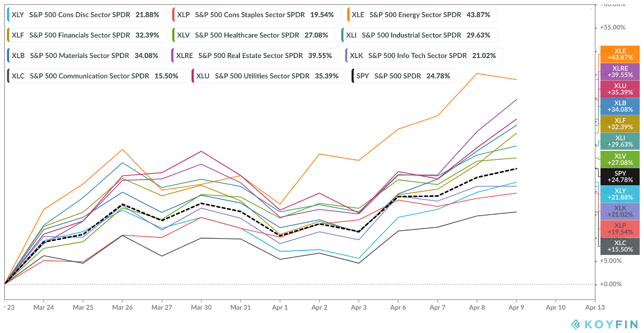
Task: Click the XLU Utilities Sector legend chip
Action: click(x=268, y=76)
